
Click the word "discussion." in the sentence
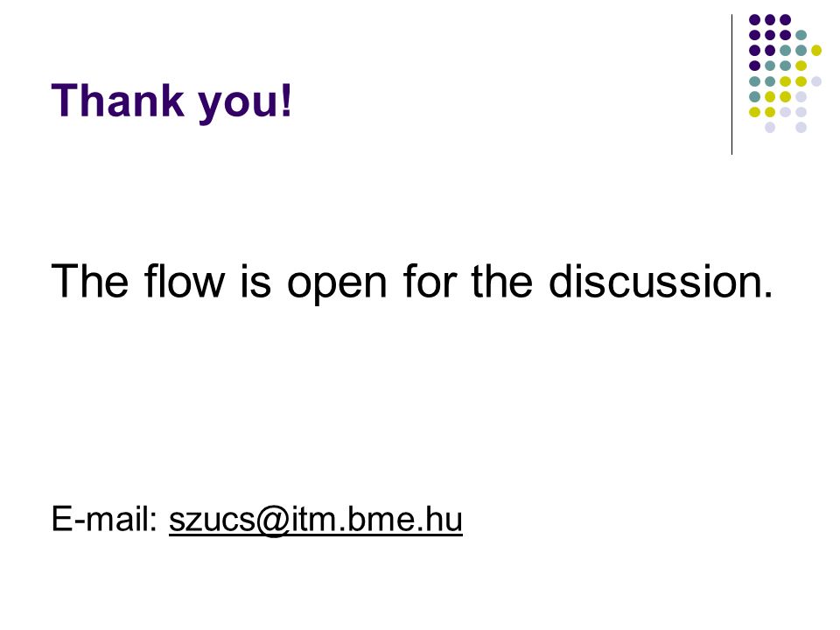(661, 281)
